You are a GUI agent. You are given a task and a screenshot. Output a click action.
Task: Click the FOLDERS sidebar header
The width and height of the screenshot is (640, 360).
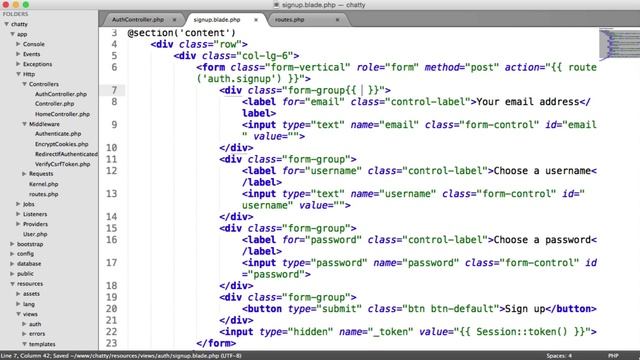[16, 14]
